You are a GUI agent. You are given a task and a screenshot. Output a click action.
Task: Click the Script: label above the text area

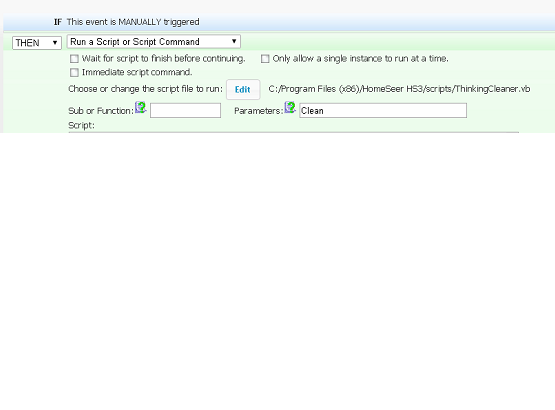click(x=81, y=125)
